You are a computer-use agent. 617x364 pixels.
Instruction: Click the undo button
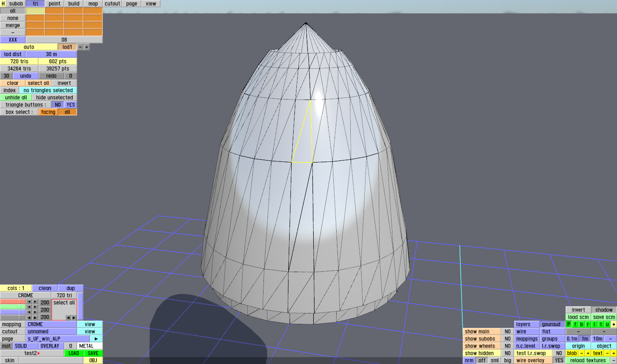(26, 76)
